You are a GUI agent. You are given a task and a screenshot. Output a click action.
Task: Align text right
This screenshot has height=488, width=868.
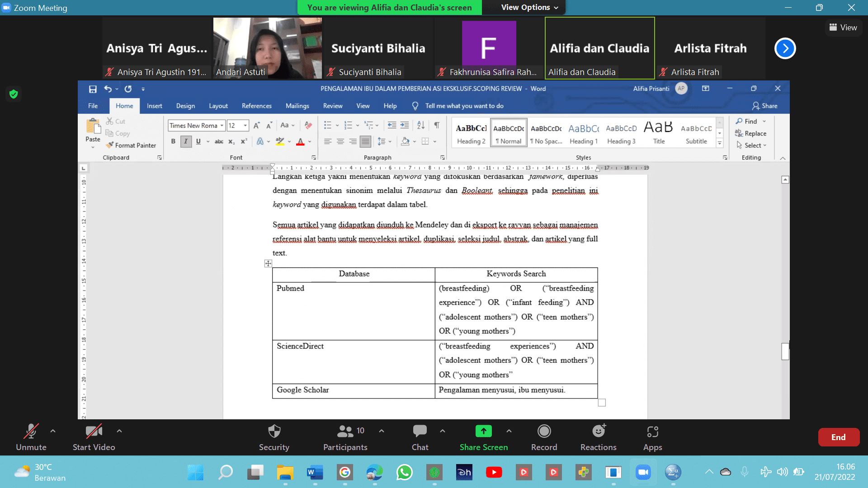353,141
